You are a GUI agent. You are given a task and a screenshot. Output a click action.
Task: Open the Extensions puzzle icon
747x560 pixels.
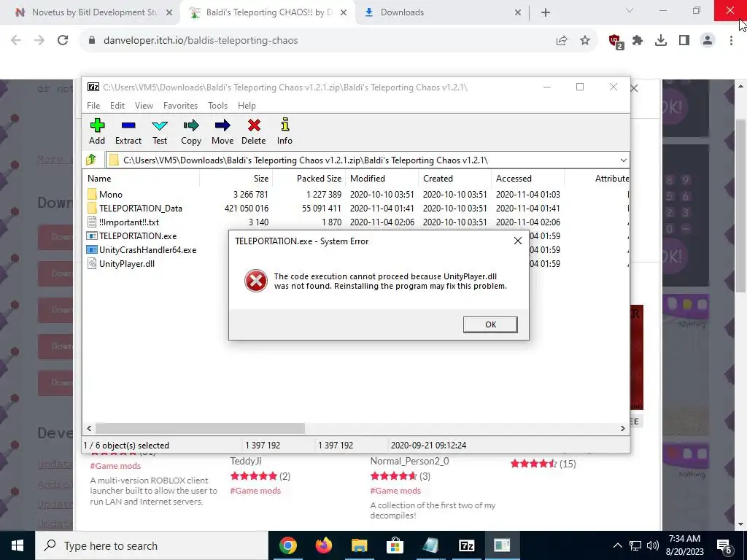click(x=638, y=41)
